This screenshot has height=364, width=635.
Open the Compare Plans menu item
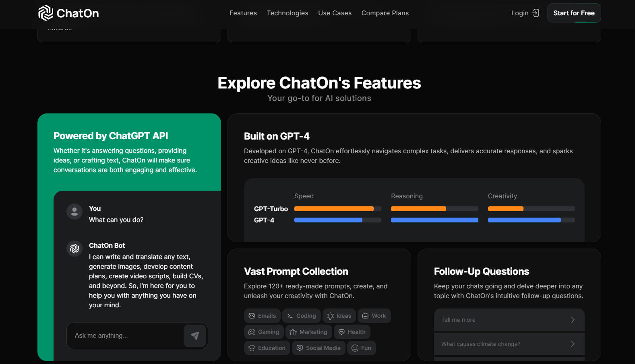pyautogui.click(x=385, y=13)
